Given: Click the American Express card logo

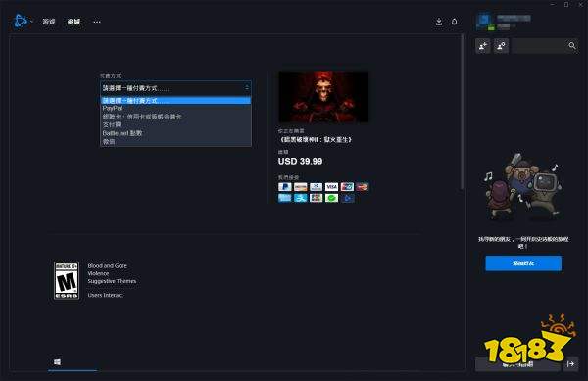Looking at the screenshot, I should click(285, 198).
